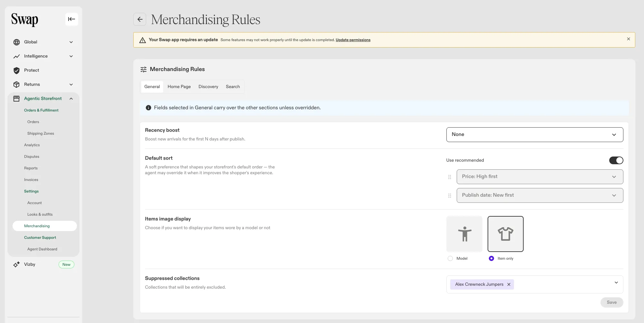Open the Publish date: New first dropdown
This screenshot has width=644, height=323.
540,195
